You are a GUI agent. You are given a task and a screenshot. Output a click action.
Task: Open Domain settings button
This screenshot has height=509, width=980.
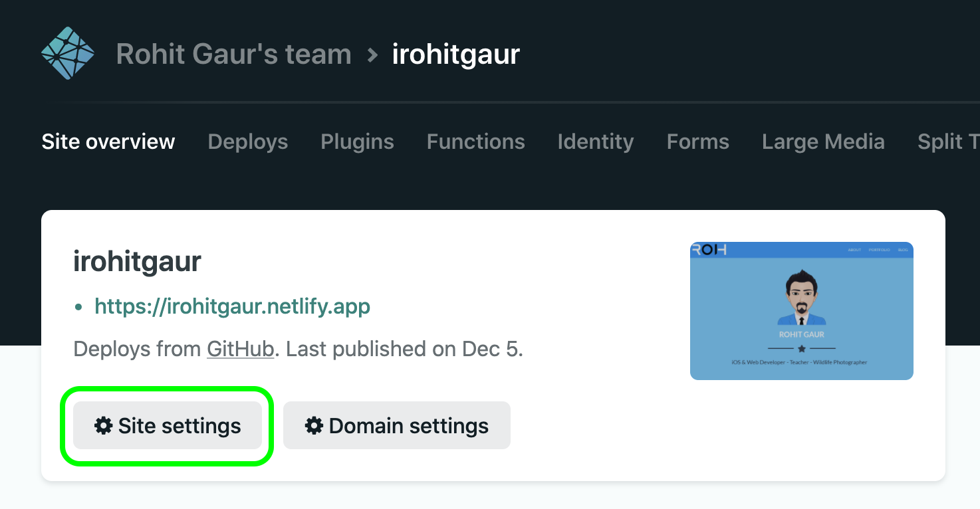coord(397,425)
